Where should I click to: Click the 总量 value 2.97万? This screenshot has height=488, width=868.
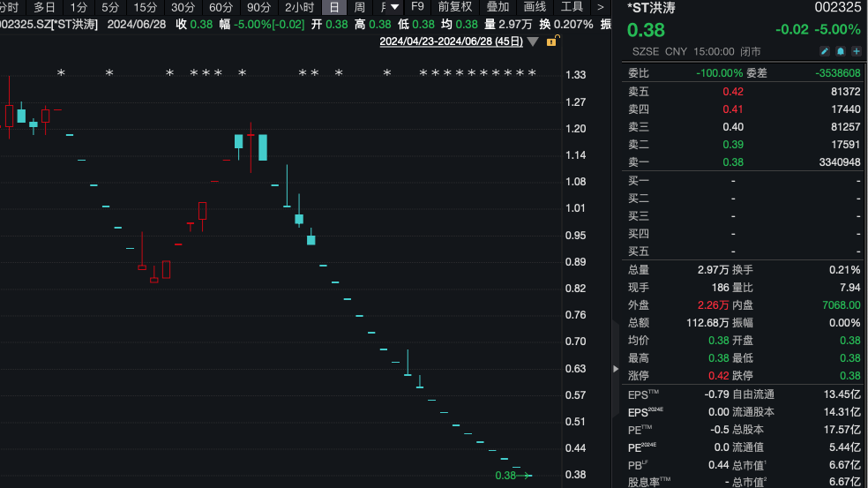point(713,270)
